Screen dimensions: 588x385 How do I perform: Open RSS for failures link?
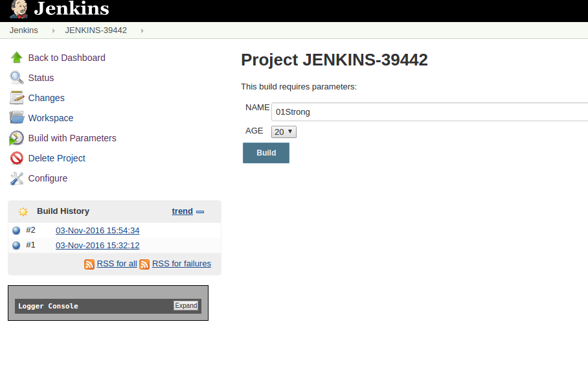coord(181,264)
